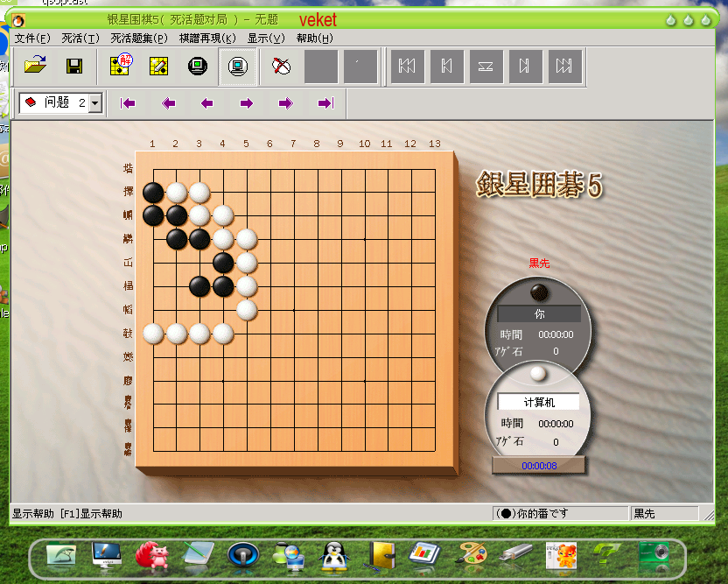Jump to the last move in replay
The image size is (728, 584).
[x=564, y=66]
